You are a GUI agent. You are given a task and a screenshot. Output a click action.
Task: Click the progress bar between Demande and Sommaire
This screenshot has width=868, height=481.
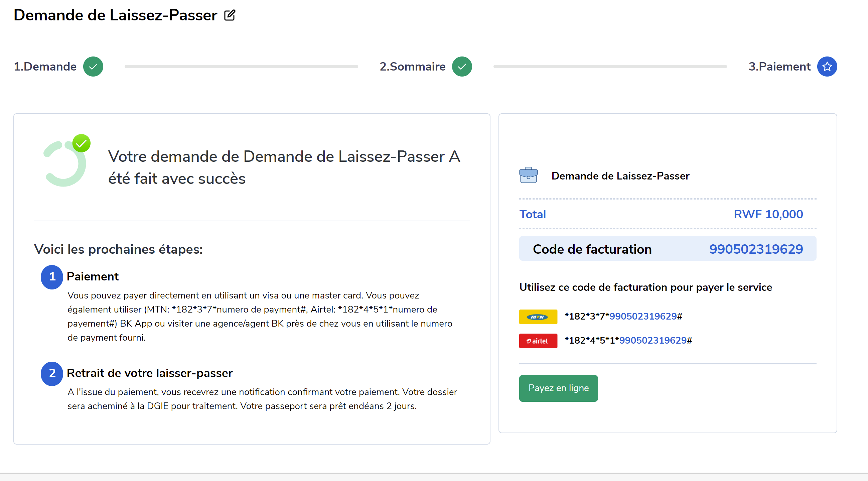coord(241,67)
